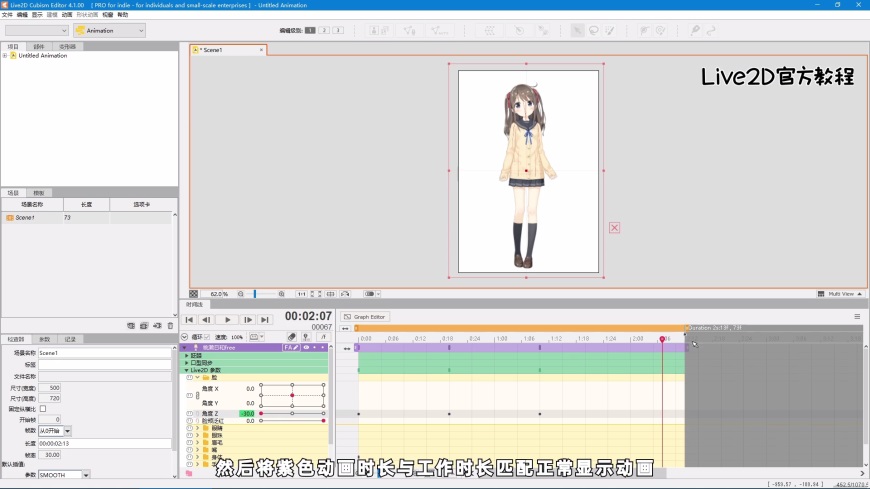This screenshot has width=870, height=489.
Task: Click the duplicate scene icon
Action: (144, 326)
